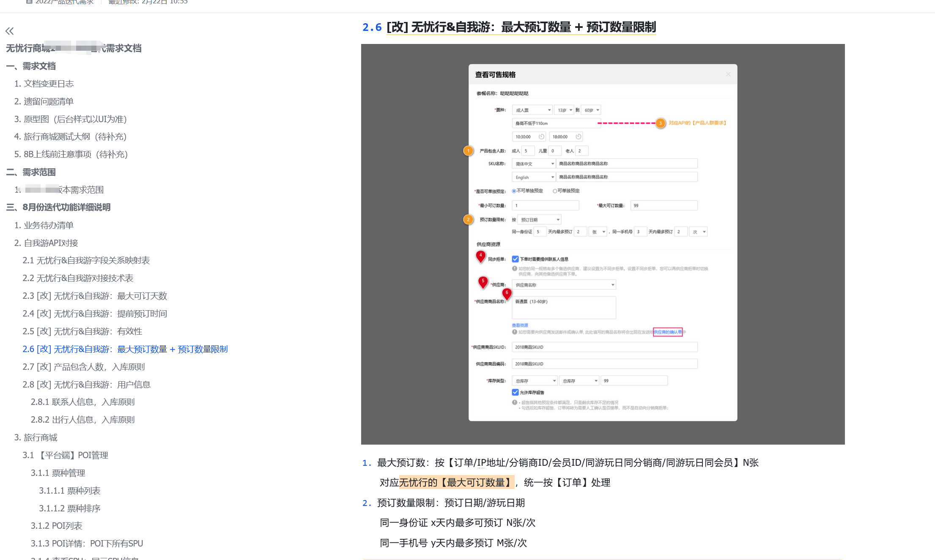Jump to 4. 旅行商城测试大纲（待补充）
The image size is (935, 560).
click(x=70, y=137)
